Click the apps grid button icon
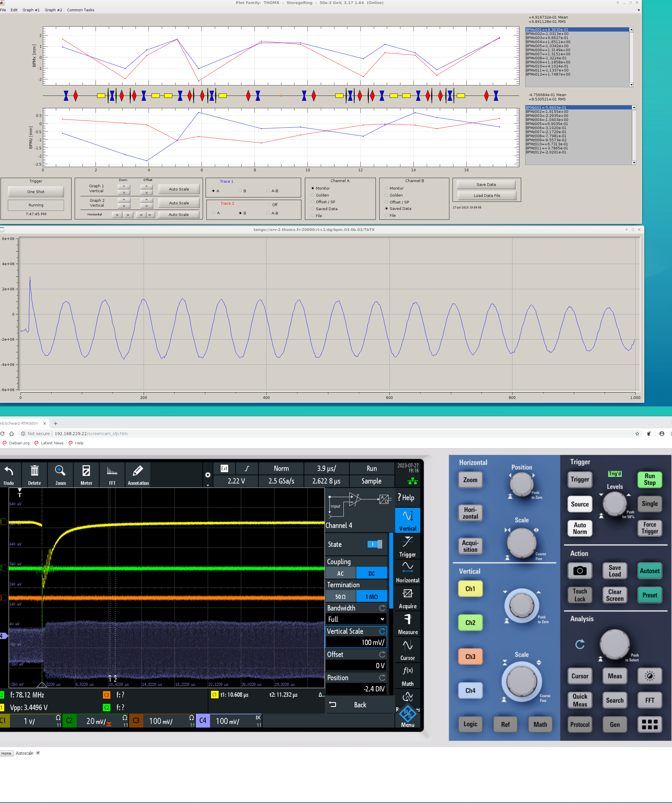 [x=649, y=724]
